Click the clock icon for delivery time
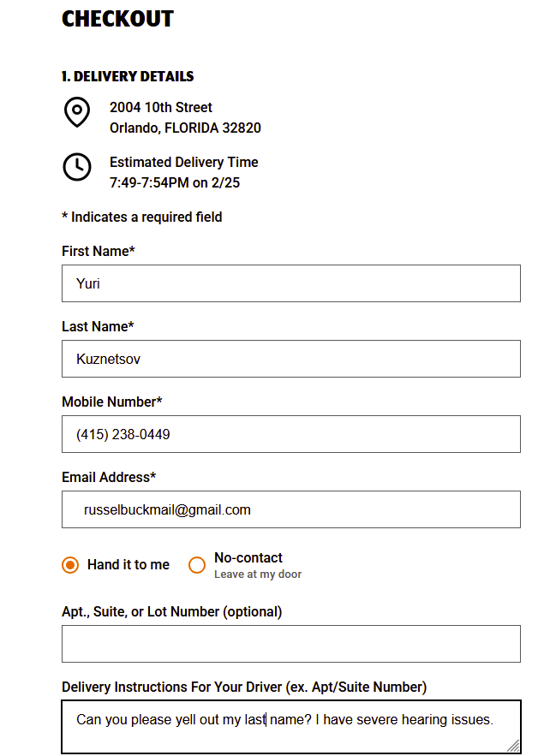The width and height of the screenshot is (538, 756). [77, 167]
